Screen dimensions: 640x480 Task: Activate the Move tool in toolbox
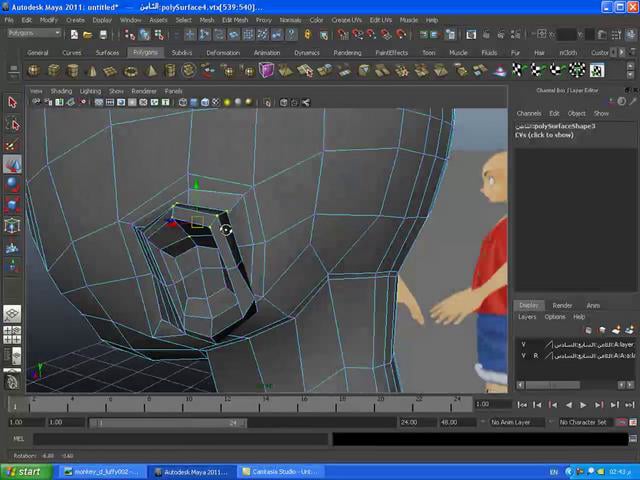(12, 164)
